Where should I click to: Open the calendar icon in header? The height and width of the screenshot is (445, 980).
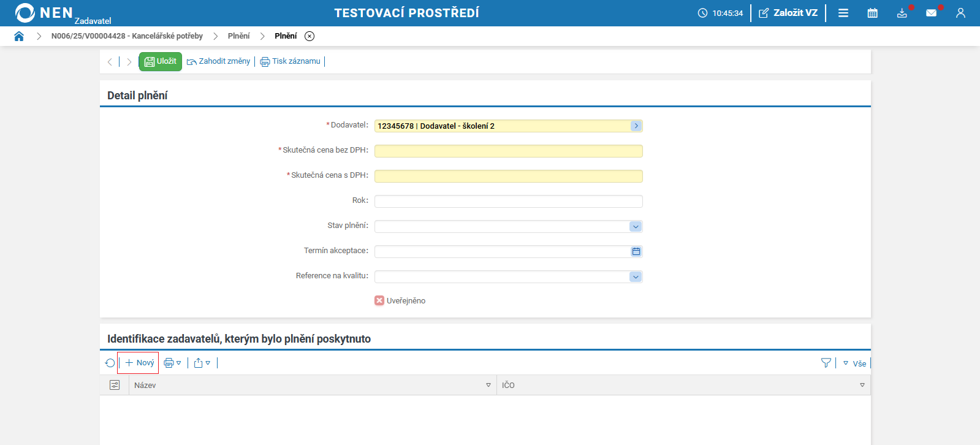[x=873, y=13]
